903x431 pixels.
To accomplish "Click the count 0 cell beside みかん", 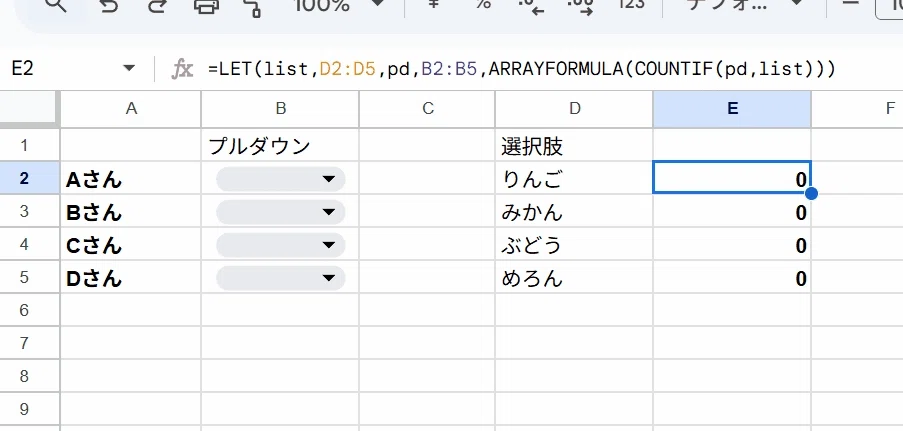I will pos(732,211).
